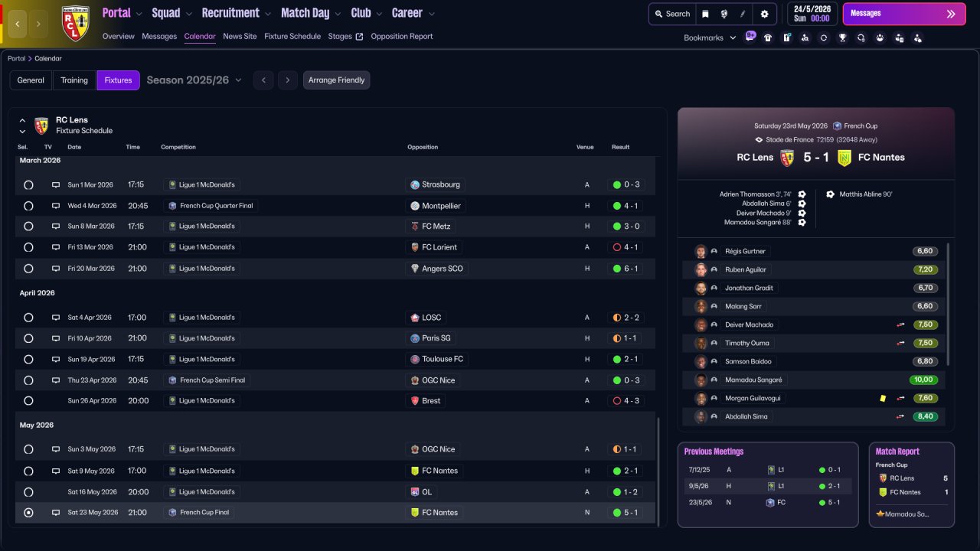Select the radio button for the OL fixture
980x551 pixels.
point(28,492)
